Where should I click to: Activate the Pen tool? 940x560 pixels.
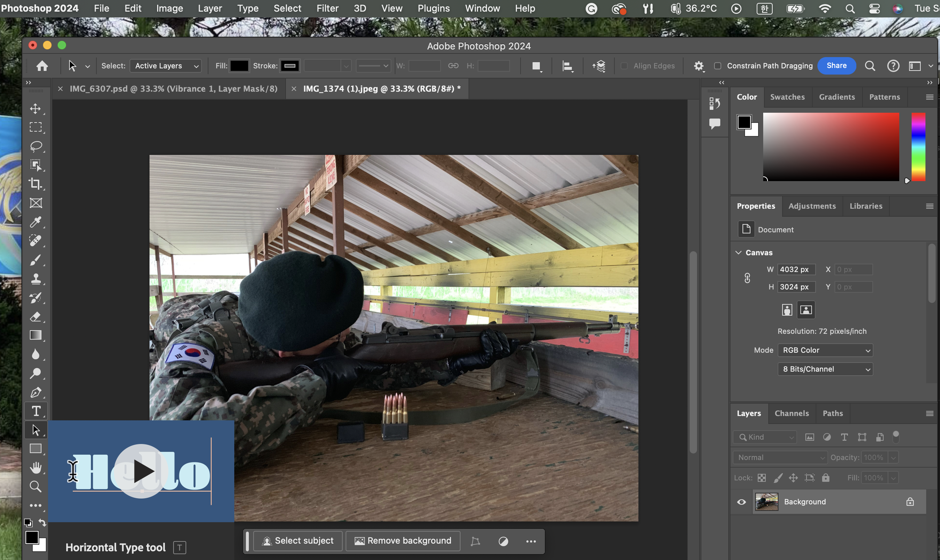pyautogui.click(x=36, y=392)
